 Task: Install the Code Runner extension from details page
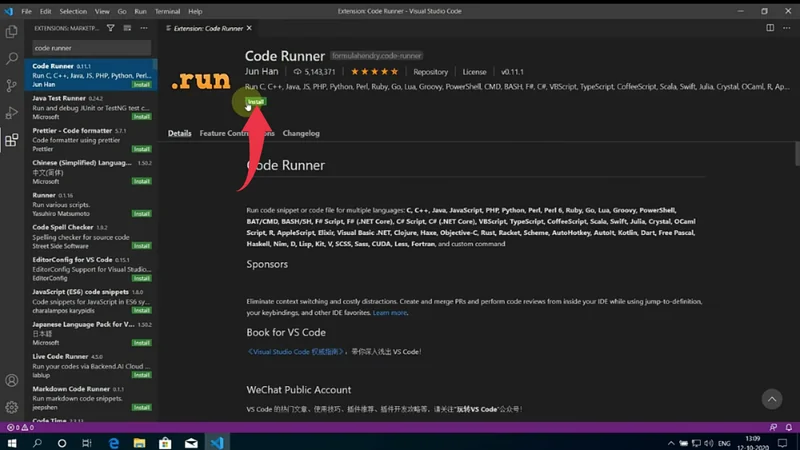click(256, 102)
